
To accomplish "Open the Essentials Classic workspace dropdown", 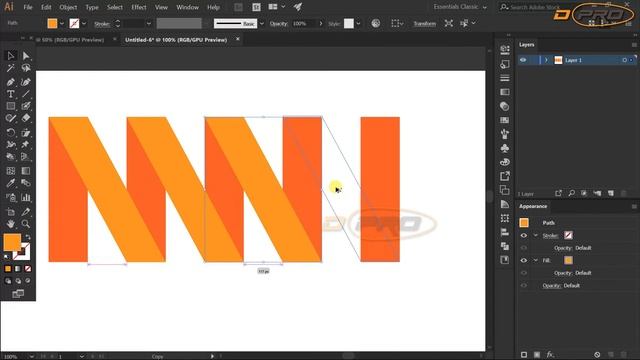I will tap(460, 7).
